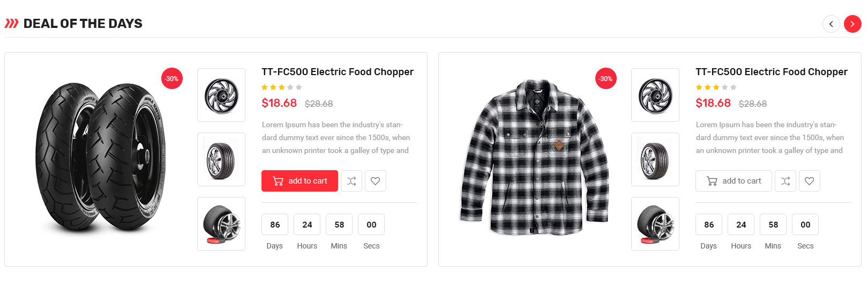
Task: Select tire with red jack thumbnail, left card
Action: point(221,224)
